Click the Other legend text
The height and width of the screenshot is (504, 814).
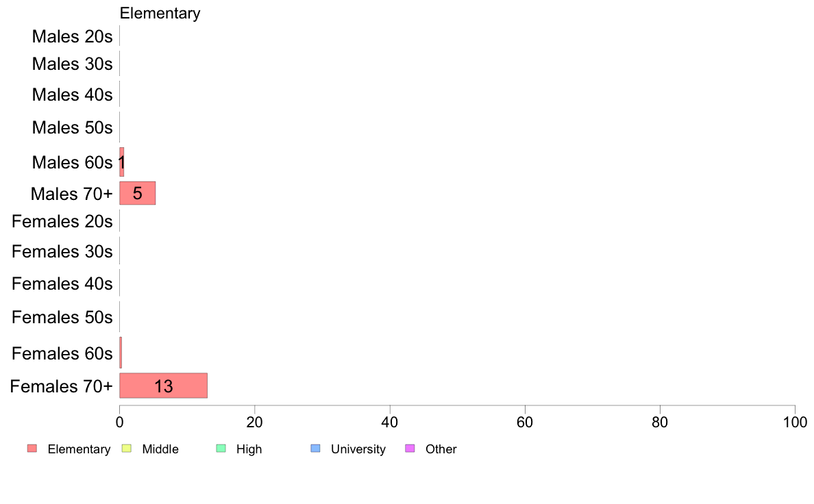coord(441,449)
